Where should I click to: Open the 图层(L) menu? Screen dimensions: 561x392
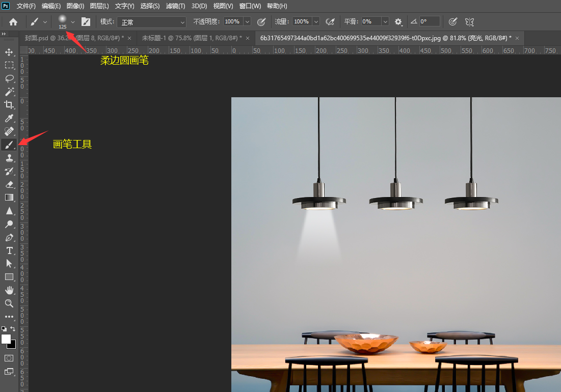point(99,6)
